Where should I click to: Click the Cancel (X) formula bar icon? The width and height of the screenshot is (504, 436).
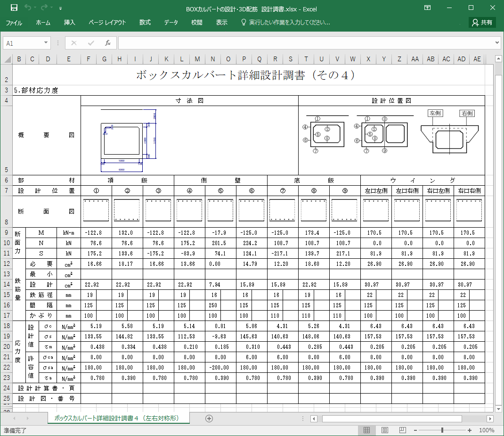tap(74, 43)
